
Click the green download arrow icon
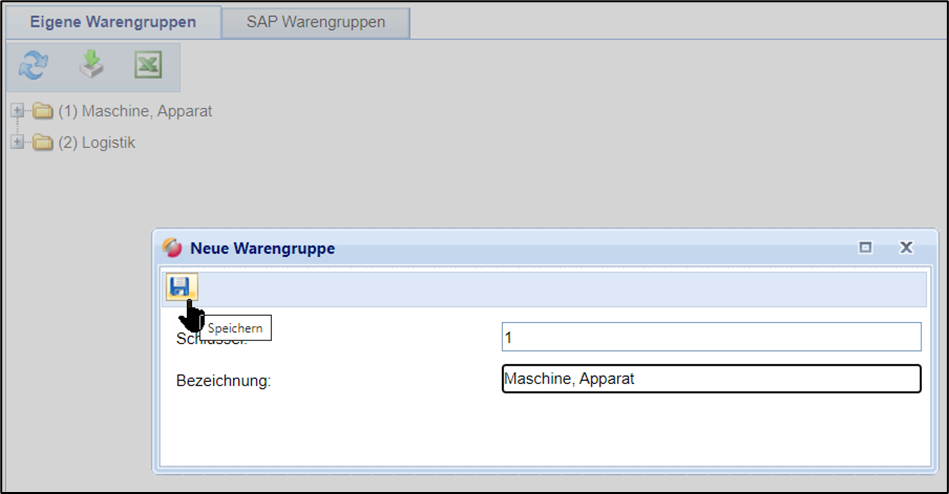91,66
